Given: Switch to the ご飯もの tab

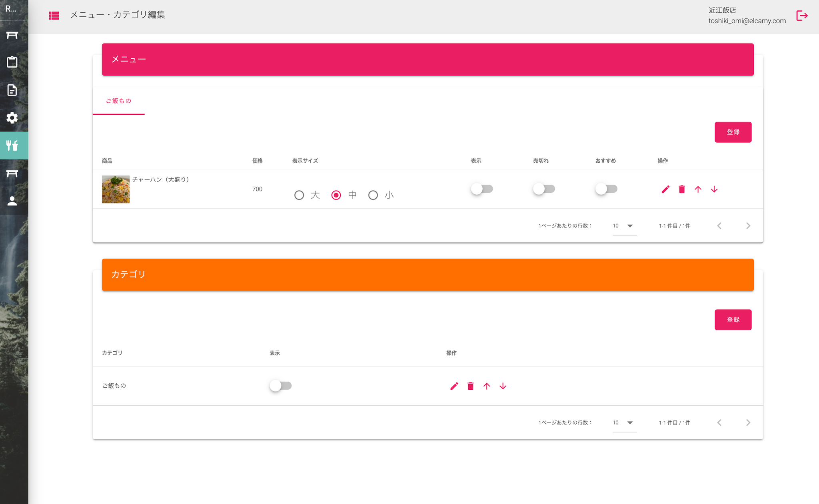Looking at the screenshot, I should point(118,101).
